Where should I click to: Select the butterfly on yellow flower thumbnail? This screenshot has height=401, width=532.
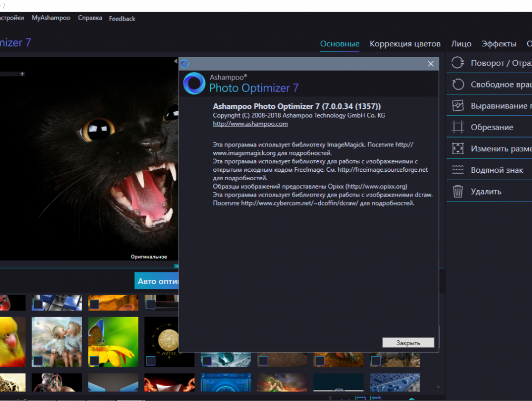point(113,342)
